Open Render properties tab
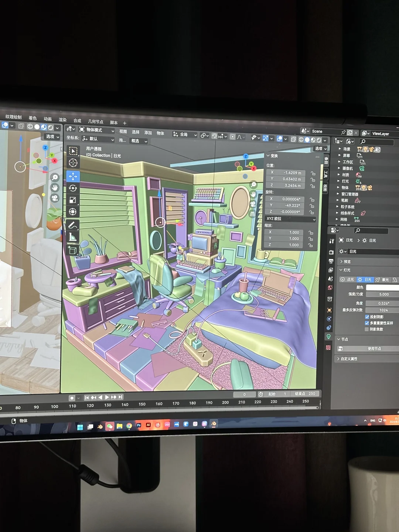This screenshot has width=399, height=532. click(331, 252)
